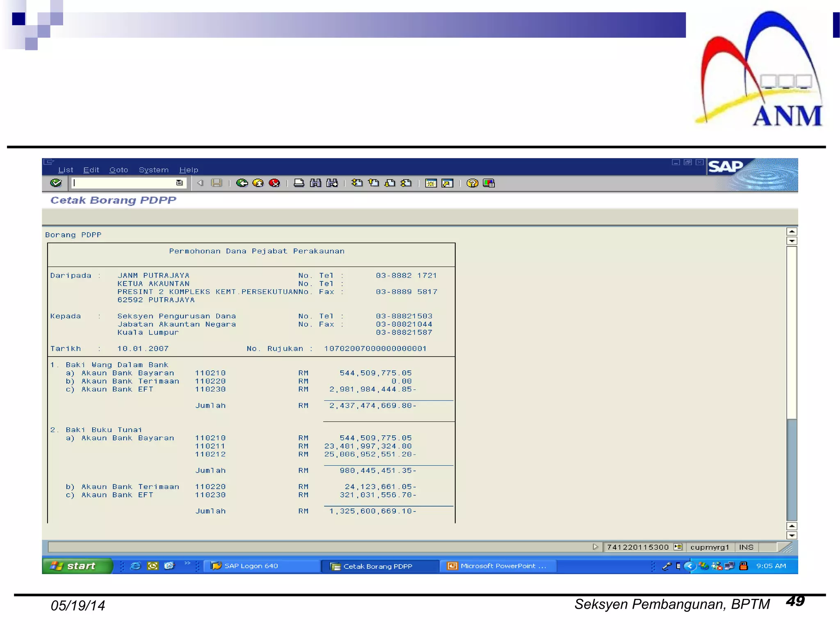Image resolution: width=840 pixels, height=630 pixels.
Task: Expand status bar fields triangle
Action: 595,547
